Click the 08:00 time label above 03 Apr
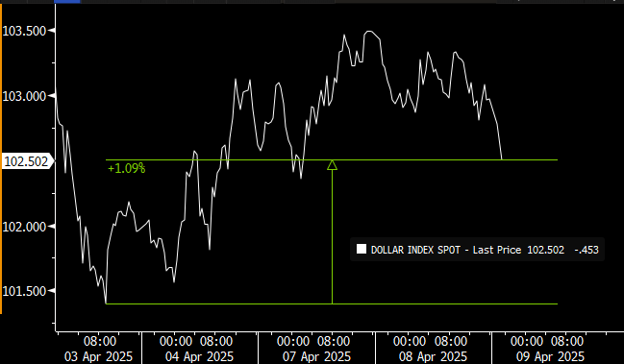The height and width of the screenshot is (364, 624). (x=100, y=341)
